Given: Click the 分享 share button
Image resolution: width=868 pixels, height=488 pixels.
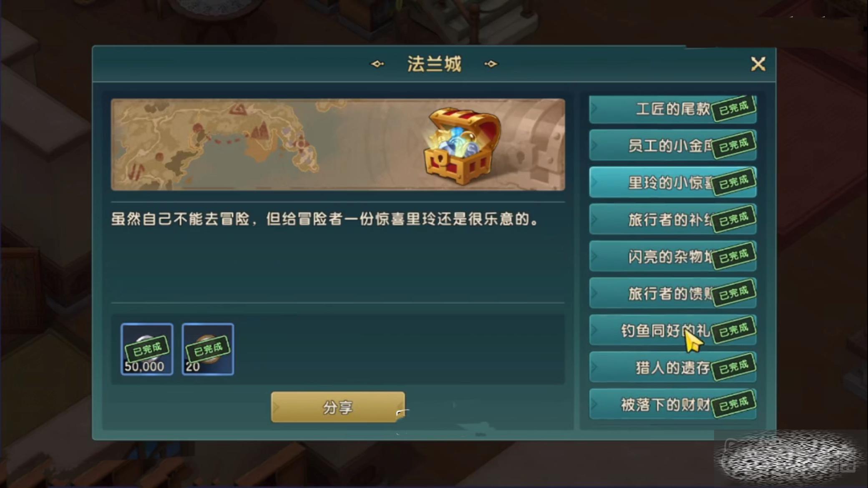Looking at the screenshot, I should pos(338,407).
